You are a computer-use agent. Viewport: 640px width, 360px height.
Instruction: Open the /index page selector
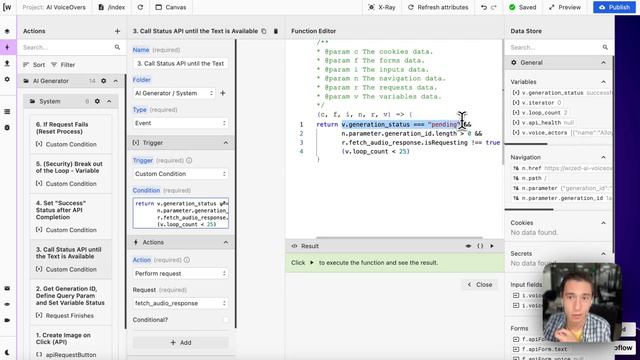tap(112, 7)
